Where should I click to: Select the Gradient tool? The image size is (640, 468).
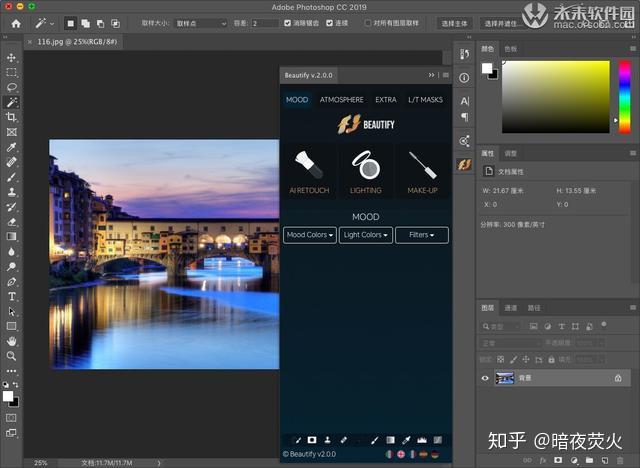(x=11, y=237)
